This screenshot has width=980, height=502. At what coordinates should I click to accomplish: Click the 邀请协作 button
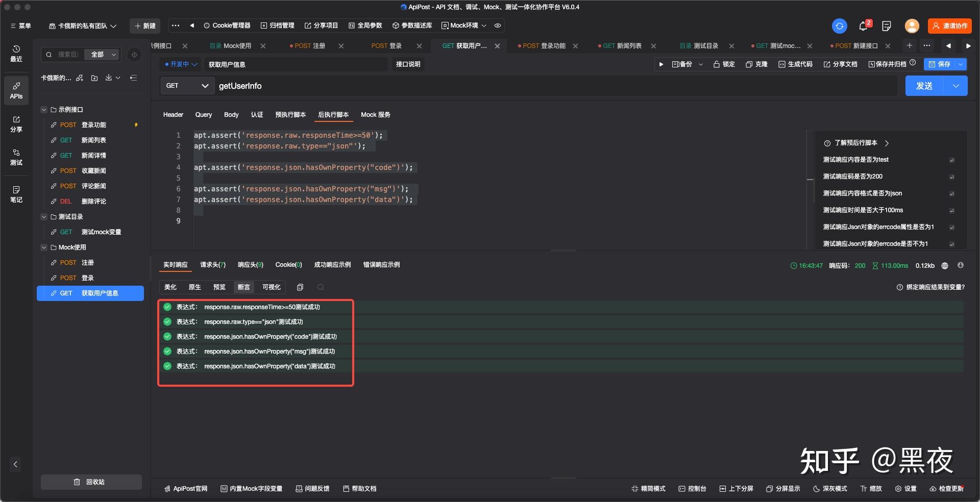pos(949,26)
